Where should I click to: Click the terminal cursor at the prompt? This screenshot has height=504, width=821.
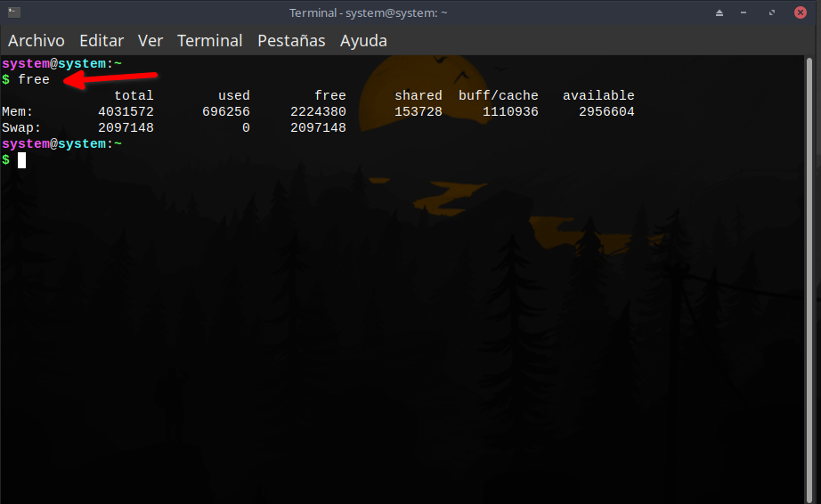pos(21,160)
